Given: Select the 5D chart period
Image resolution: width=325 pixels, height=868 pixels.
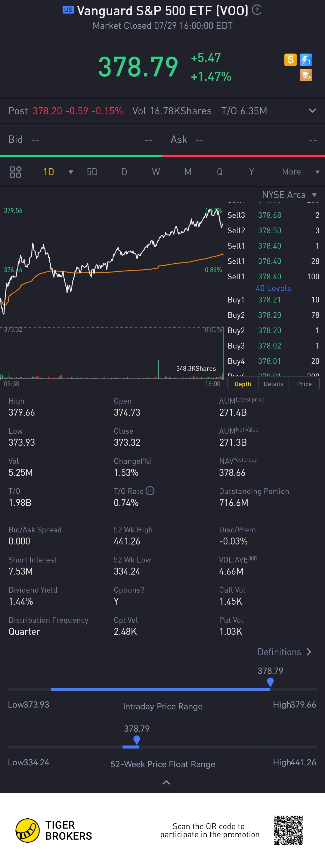Looking at the screenshot, I should pos(92,172).
